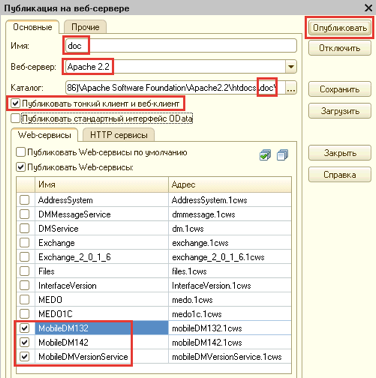Uncheck the MobileDM132 checkbox
This screenshot has height=378, width=376.
click(x=25, y=328)
